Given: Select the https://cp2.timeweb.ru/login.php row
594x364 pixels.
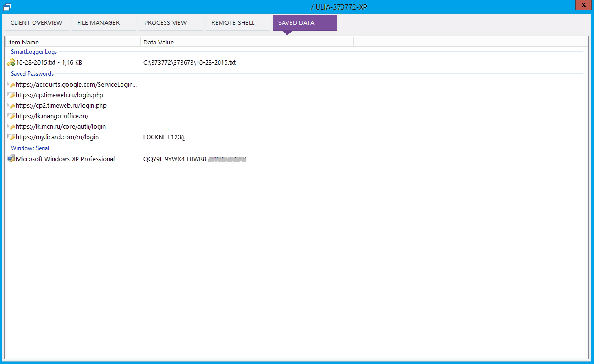Looking at the screenshot, I should [179, 105].
